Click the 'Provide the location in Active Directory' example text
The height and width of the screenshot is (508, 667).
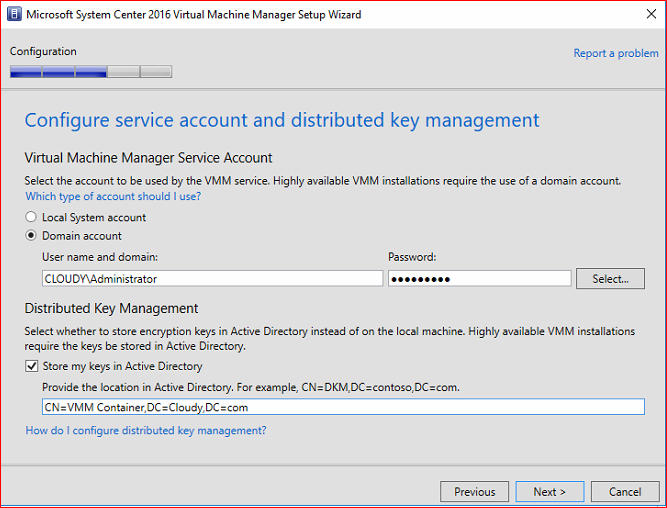click(x=251, y=387)
